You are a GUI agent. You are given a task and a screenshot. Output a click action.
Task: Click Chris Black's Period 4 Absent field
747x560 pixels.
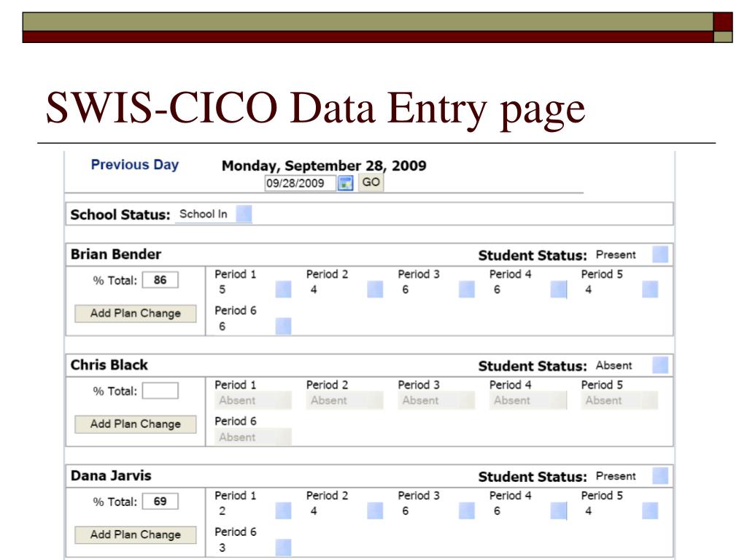tap(528, 400)
